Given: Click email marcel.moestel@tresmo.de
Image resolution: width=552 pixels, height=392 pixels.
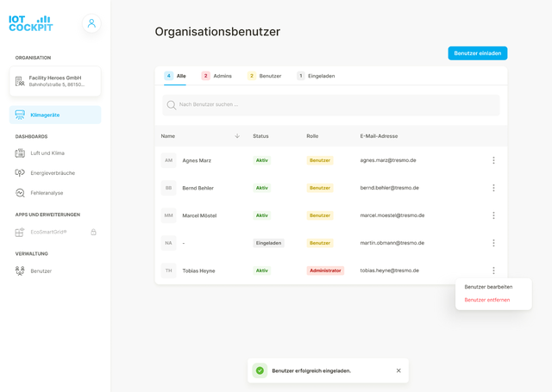Looking at the screenshot, I should click(x=392, y=215).
